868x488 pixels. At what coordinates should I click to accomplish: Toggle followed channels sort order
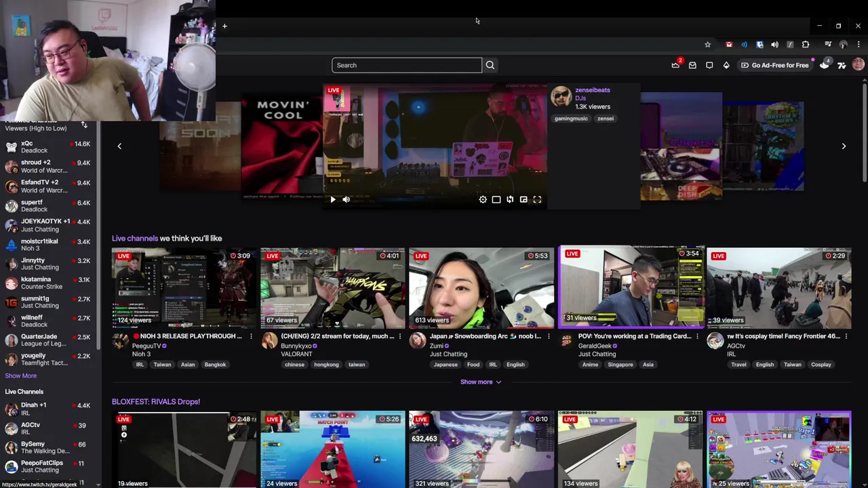click(84, 125)
